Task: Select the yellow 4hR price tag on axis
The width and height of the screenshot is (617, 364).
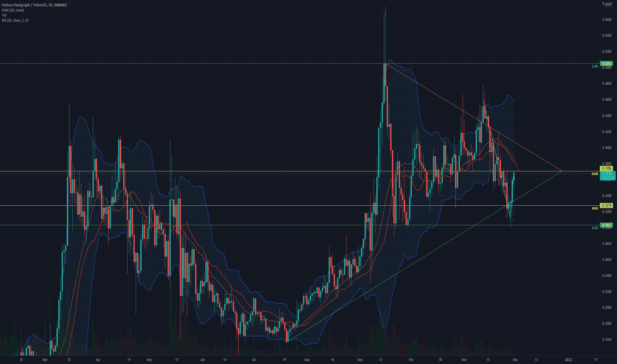Action: click(606, 168)
